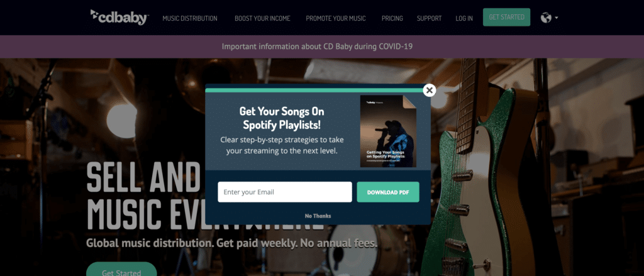Click the popup heading Get Your Songs On Spotify Playlists
This screenshot has width=644, height=276.
point(282,118)
